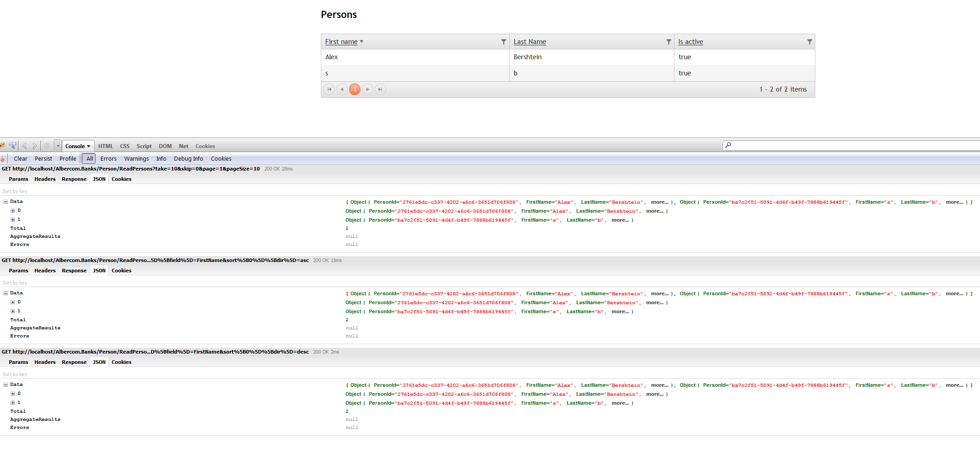
Task: Click the Clear console button
Action: 21,158
